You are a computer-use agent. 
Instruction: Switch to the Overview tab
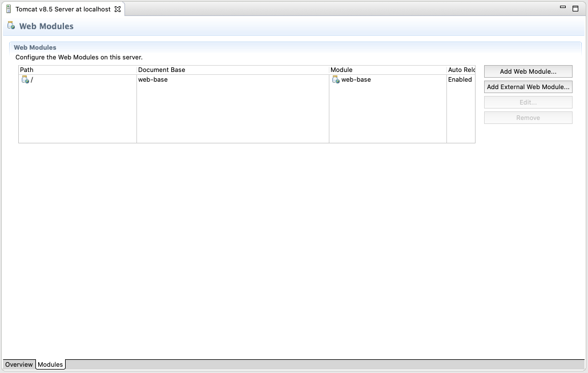point(19,364)
